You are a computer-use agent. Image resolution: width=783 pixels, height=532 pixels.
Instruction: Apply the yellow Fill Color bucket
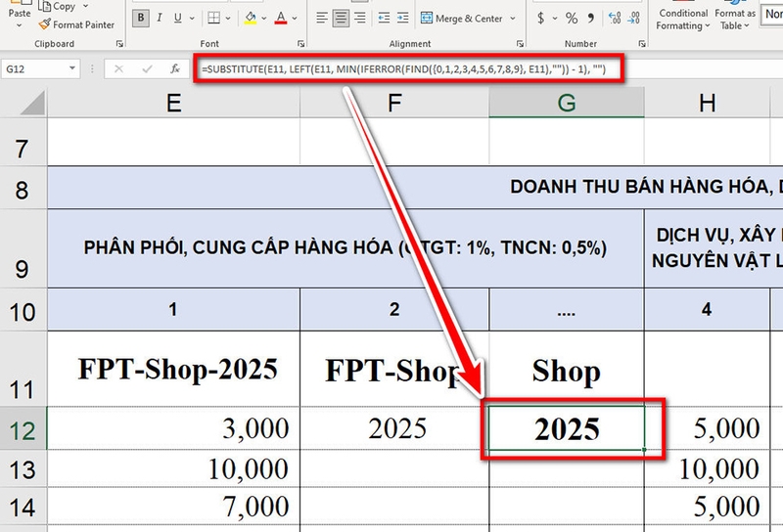[x=251, y=19]
